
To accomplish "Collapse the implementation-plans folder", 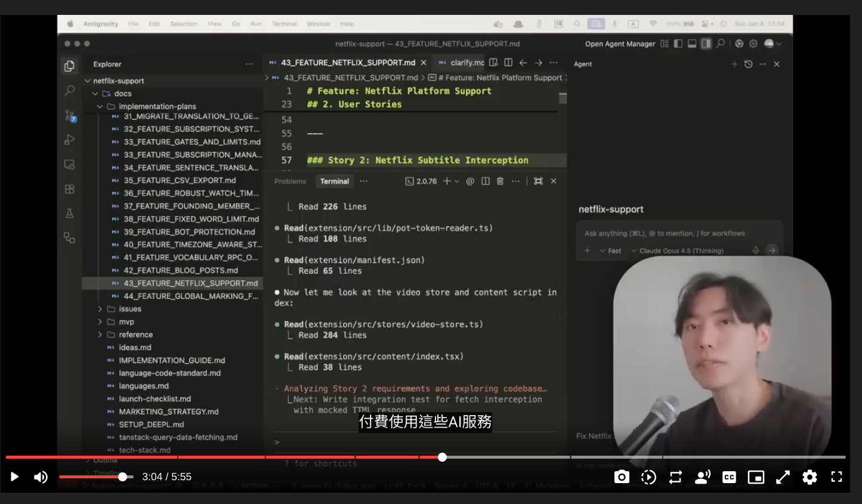I will click(101, 106).
